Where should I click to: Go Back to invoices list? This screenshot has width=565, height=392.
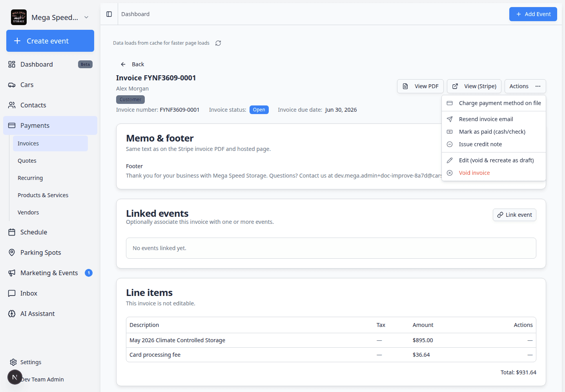tap(132, 64)
